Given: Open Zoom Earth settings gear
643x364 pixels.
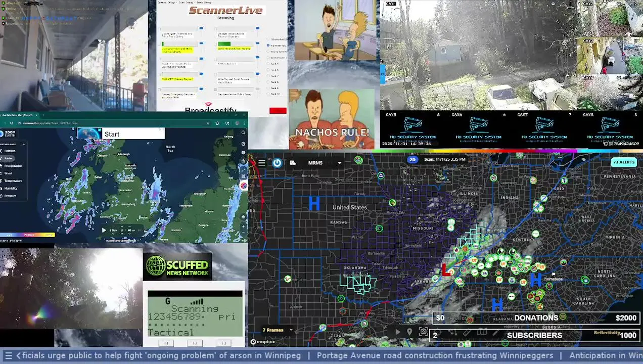Looking at the screenshot, I should 243,144.
